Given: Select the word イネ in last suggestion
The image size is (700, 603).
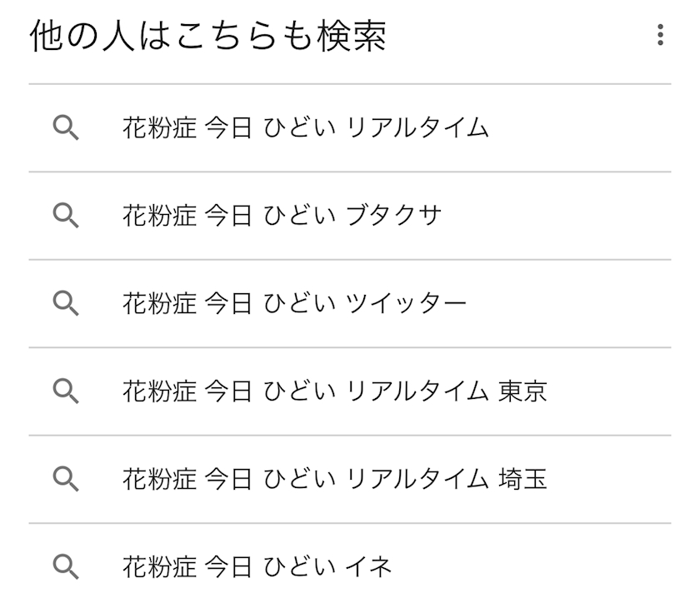Looking at the screenshot, I should pyautogui.click(x=368, y=566).
